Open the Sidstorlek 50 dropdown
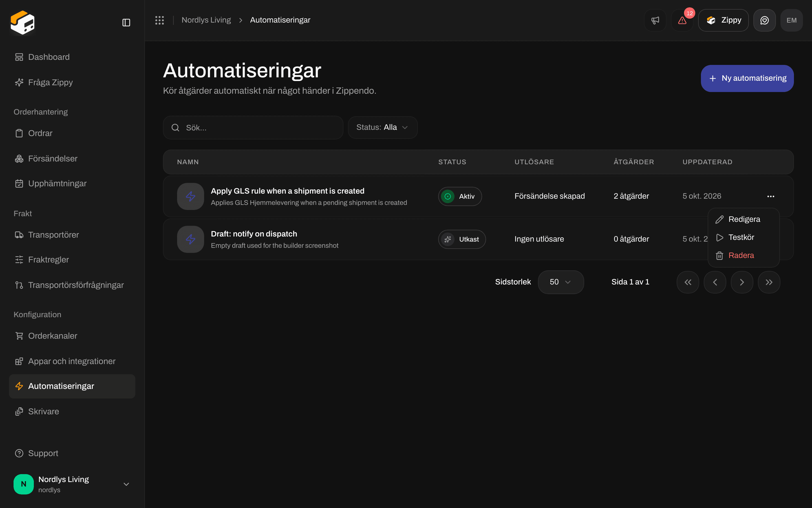Image resolution: width=812 pixels, height=508 pixels. click(561, 282)
